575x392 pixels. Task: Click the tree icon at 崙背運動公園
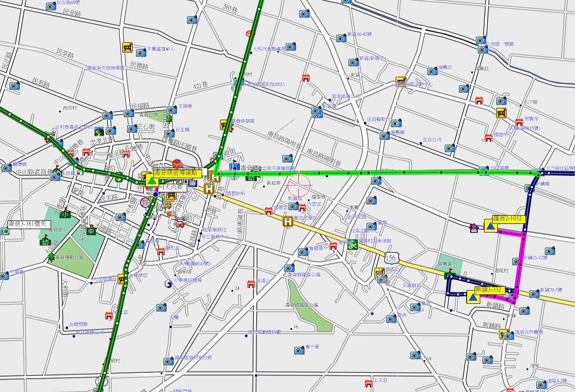pyautogui.click(x=51, y=256)
